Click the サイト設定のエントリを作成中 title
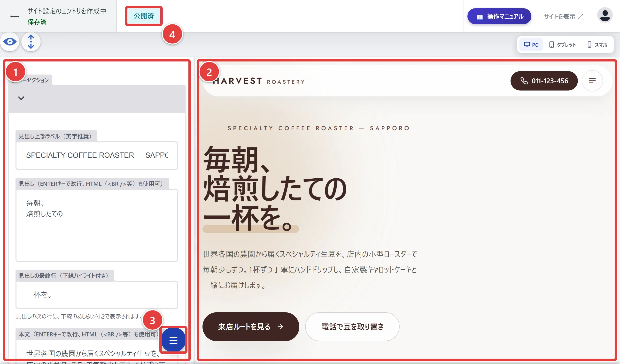This screenshot has height=364, width=620. (x=67, y=11)
